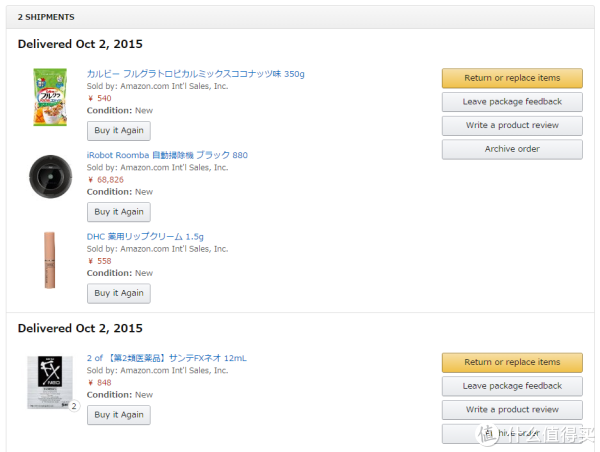Write a product review for second shipment
600x452 pixels.
(512, 410)
